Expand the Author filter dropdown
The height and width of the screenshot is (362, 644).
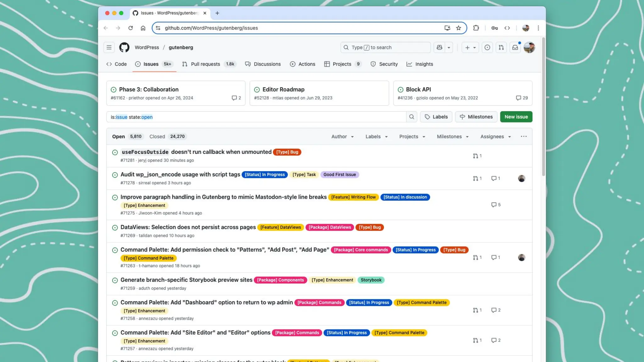coord(342,136)
